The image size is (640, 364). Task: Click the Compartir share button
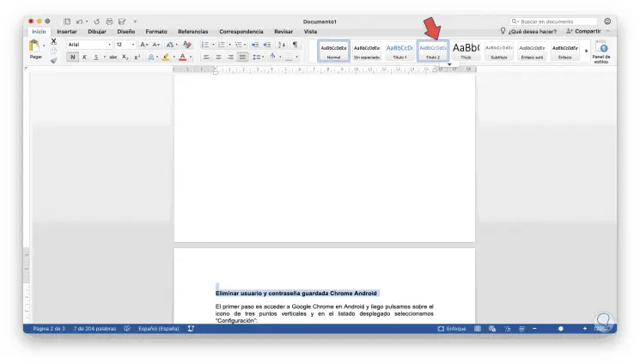pyautogui.click(x=583, y=32)
